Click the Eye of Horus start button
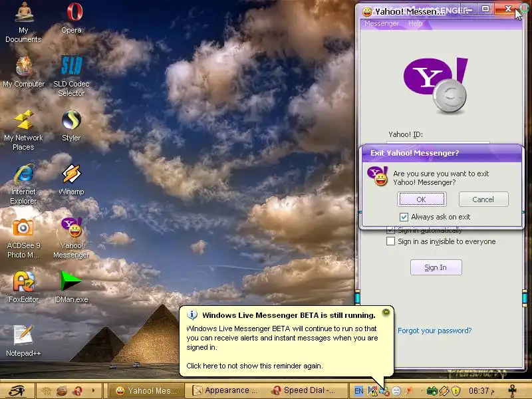This screenshot has width=532, height=399. [16, 390]
